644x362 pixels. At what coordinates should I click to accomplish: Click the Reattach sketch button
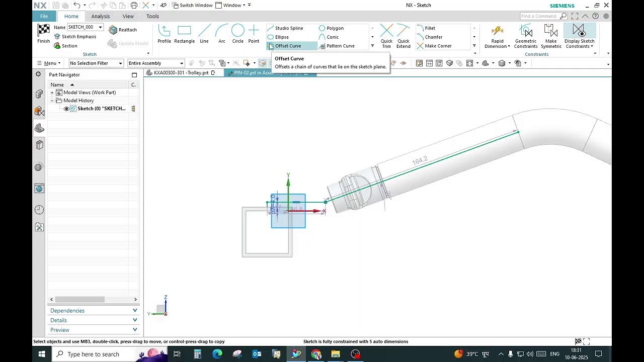pos(123,30)
